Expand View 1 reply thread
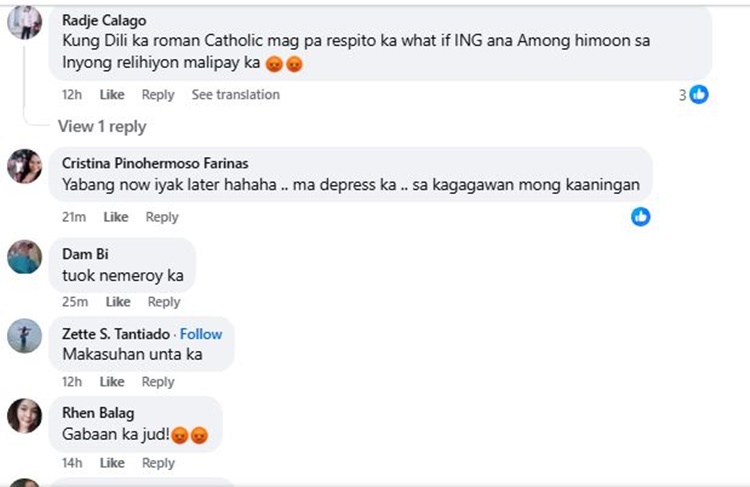 (x=102, y=127)
